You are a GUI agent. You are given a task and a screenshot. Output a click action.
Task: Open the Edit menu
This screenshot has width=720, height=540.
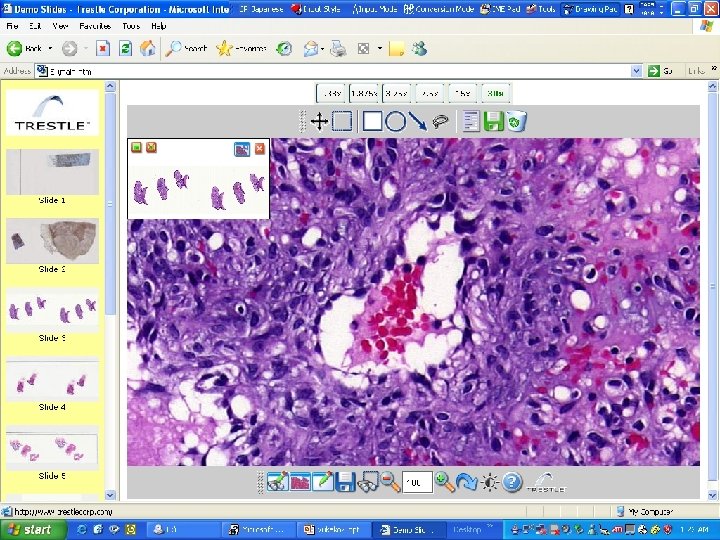coord(35,26)
